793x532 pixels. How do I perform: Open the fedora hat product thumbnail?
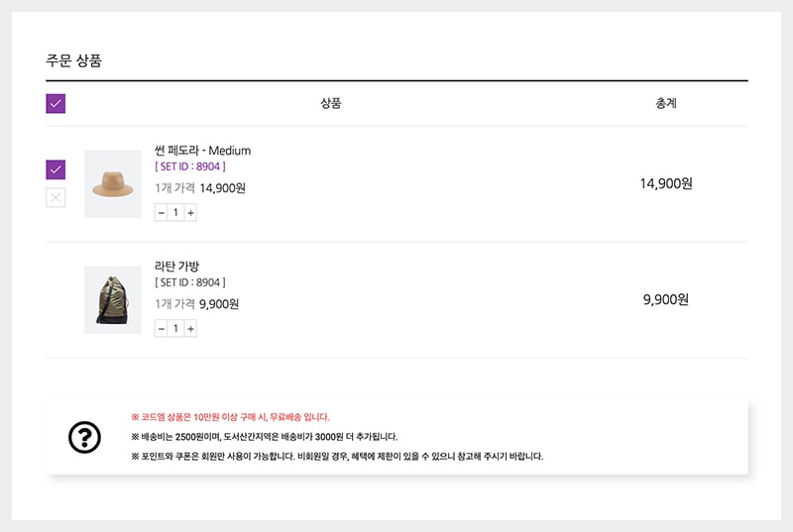113,184
